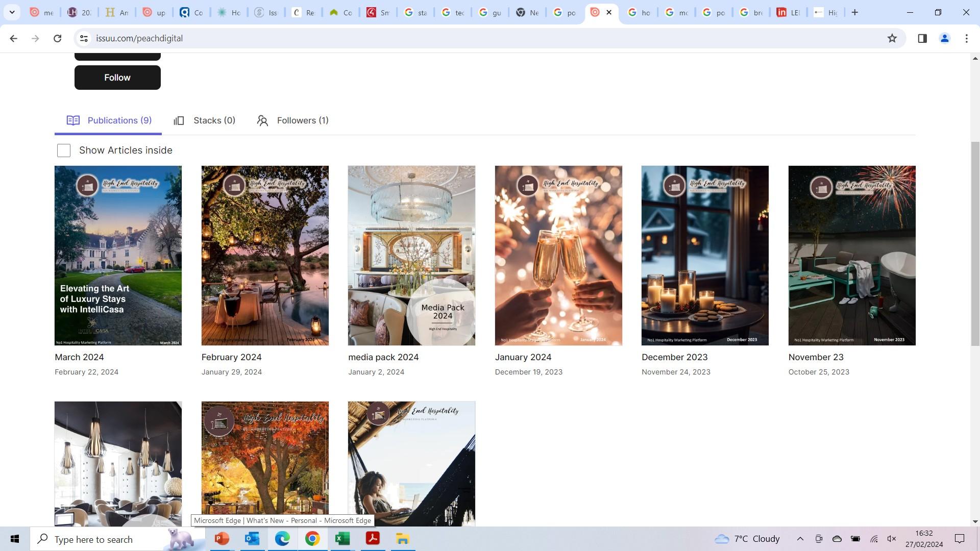Open the autumn tree cover thumbnail

click(265, 464)
